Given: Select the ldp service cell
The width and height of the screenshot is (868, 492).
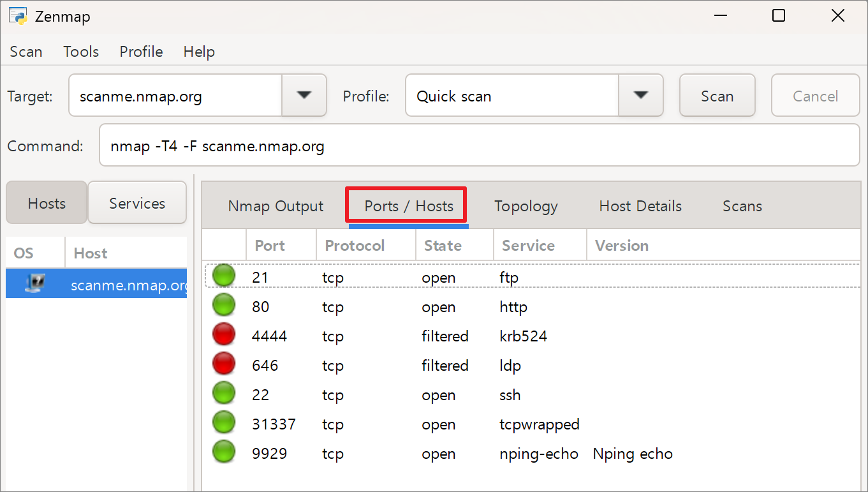Looking at the screenshot, I should tap(510, 366).
